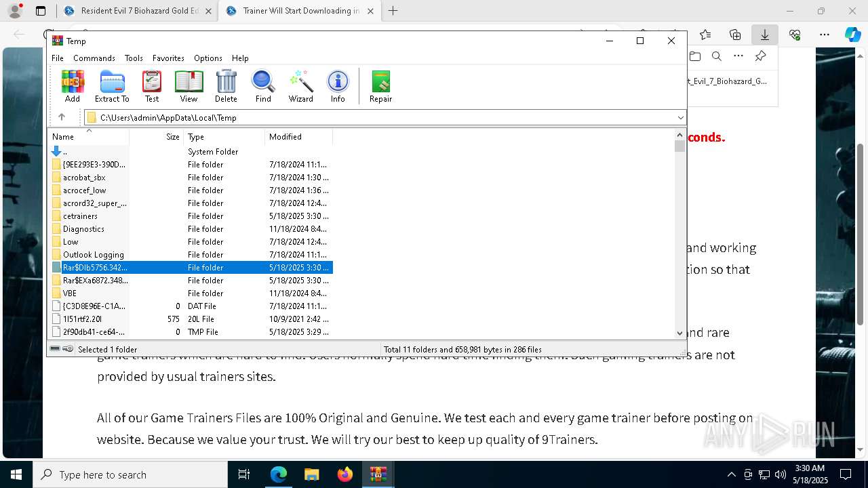Click the Test archive toolbar icon
This screenshot has height=488, width=868.
click(x=152, y=87)
